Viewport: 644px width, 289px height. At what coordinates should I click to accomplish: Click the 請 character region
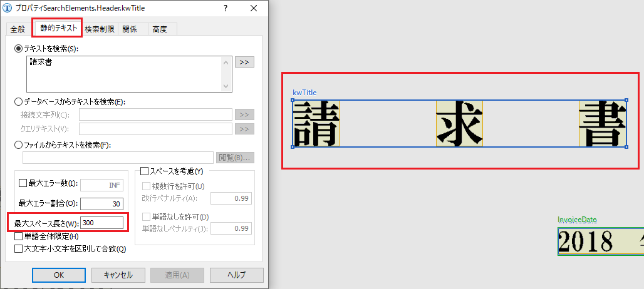pyautogui.click(x=316, y=123)
